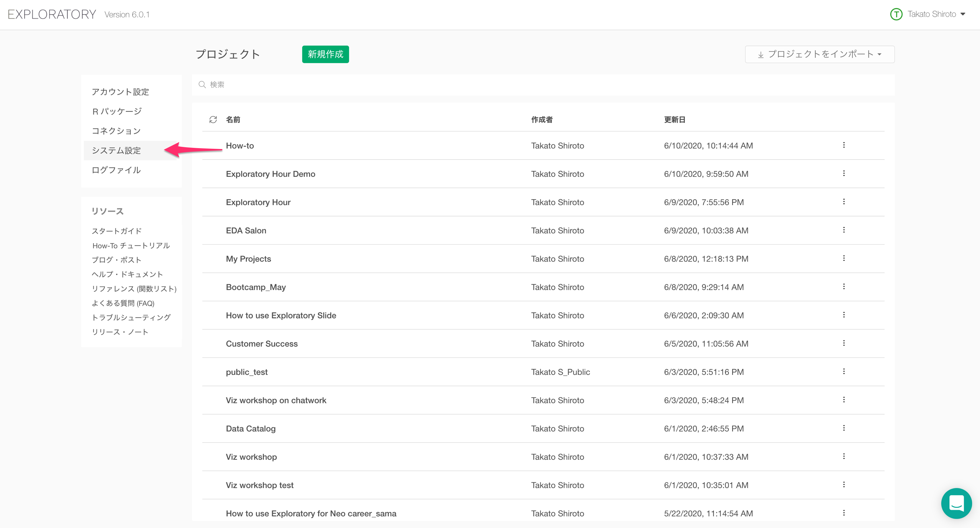This screenshot has height=528, width=980.
Task: Click in the 検索 search field
Action: [543, 85]
